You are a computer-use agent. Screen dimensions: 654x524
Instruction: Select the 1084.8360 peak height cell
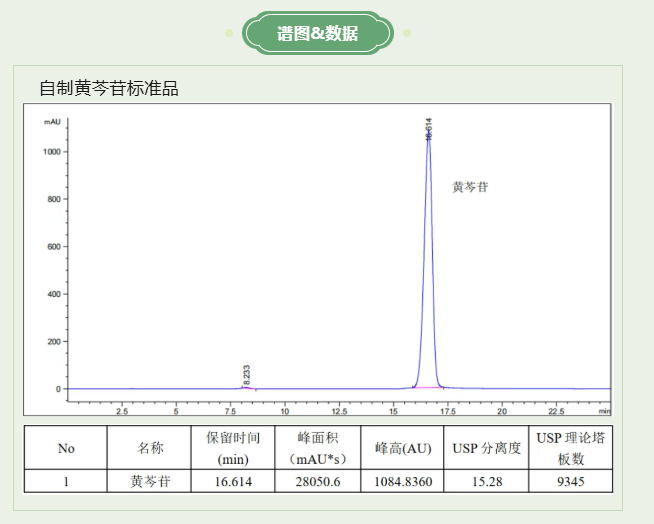(x=403, y=481)
